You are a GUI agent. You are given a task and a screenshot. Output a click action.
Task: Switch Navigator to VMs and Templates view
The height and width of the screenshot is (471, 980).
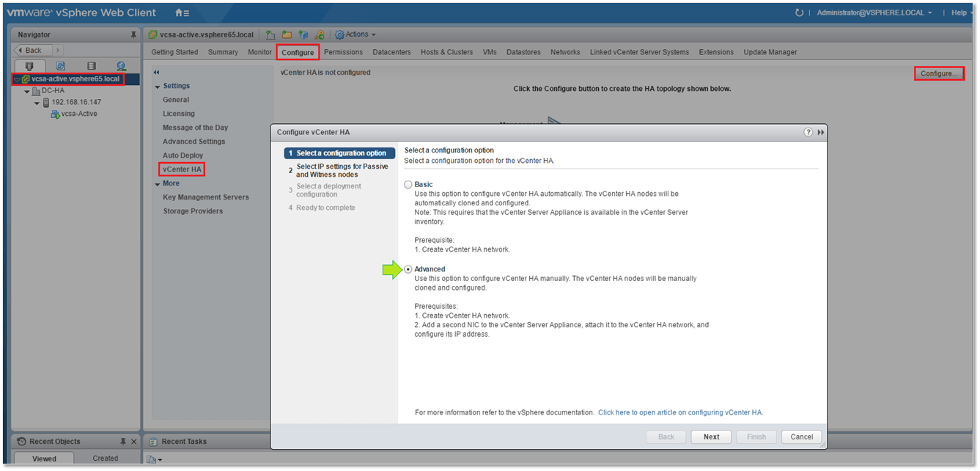point(61,66)
